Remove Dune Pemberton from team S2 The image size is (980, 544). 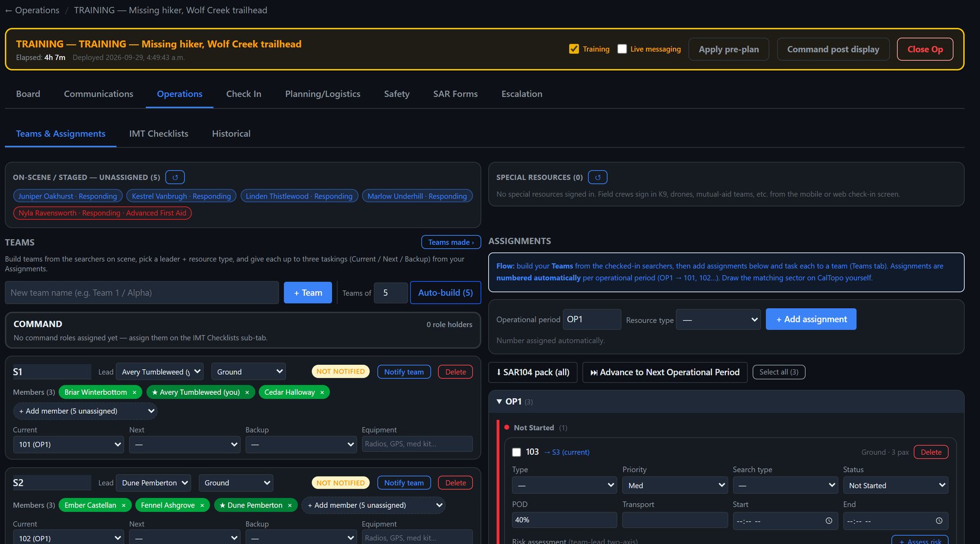tap(290, 505)
